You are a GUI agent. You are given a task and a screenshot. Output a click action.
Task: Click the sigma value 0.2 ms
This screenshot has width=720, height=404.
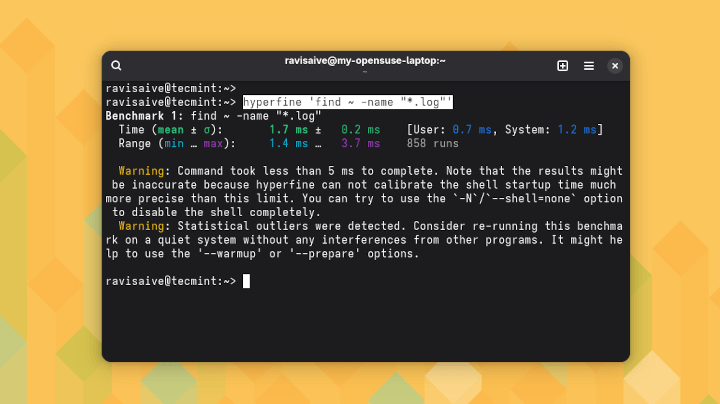pos(360,130)
